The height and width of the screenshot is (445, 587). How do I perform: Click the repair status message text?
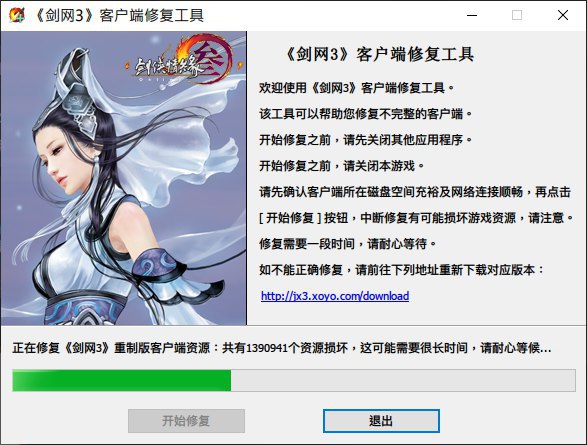(282, 348)
